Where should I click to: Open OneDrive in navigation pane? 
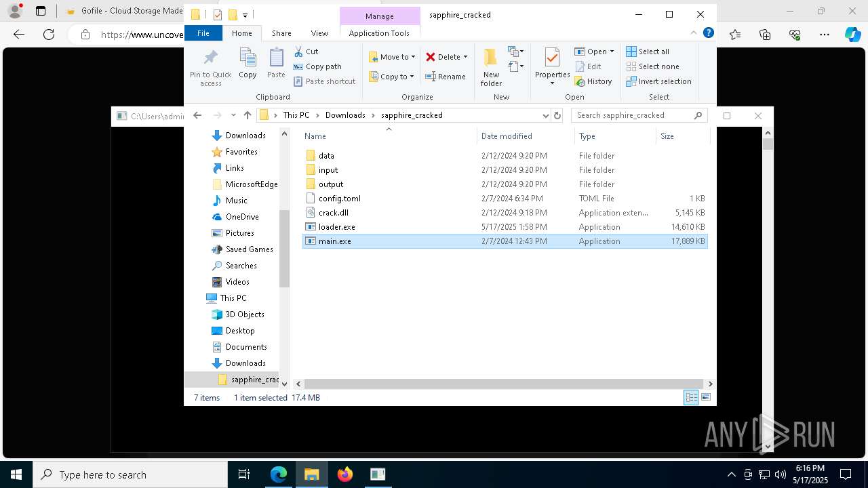(235, 217)
